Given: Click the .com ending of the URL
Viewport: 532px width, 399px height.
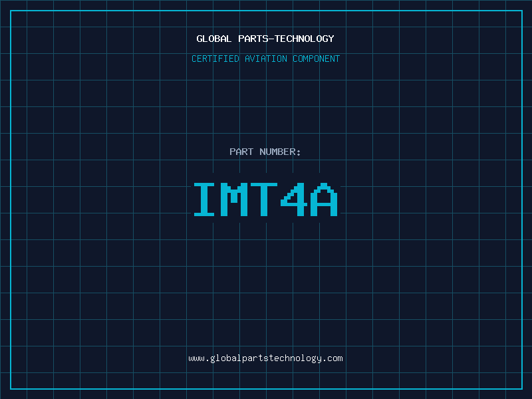Looking at the screenshot, I should [x=333, y=358].
